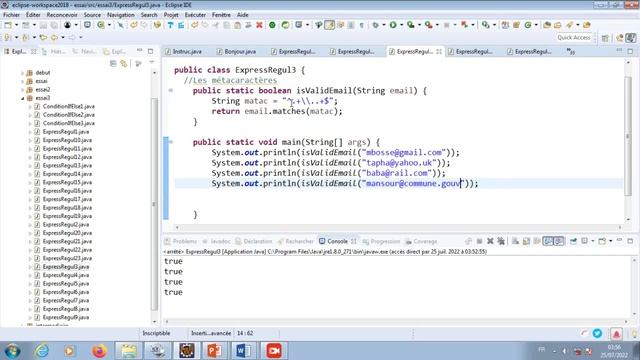Open the Fichier menu

[11, 15]
